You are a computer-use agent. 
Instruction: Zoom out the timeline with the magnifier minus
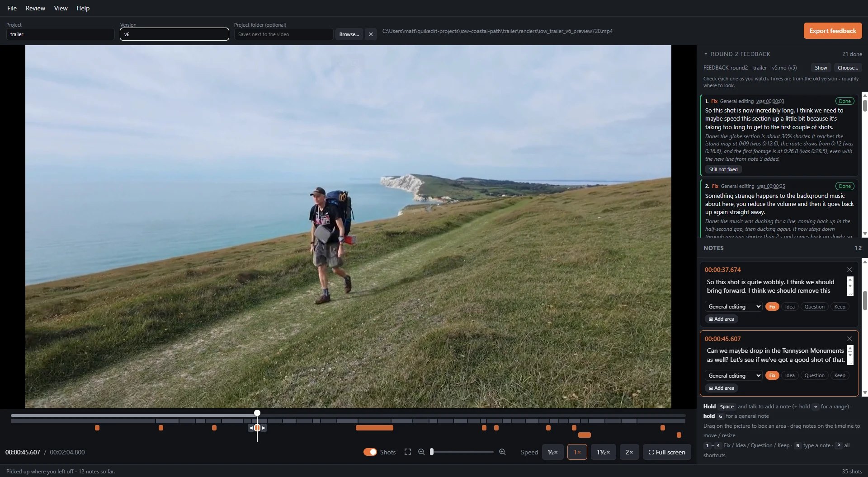[421, 452]
